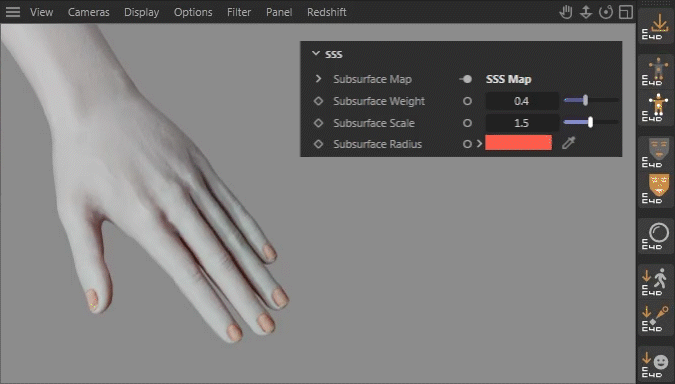The width and height of the screenshot is (675, 384).
Task: Click the E4D orange face mask icon
Action: click(656, 189)
